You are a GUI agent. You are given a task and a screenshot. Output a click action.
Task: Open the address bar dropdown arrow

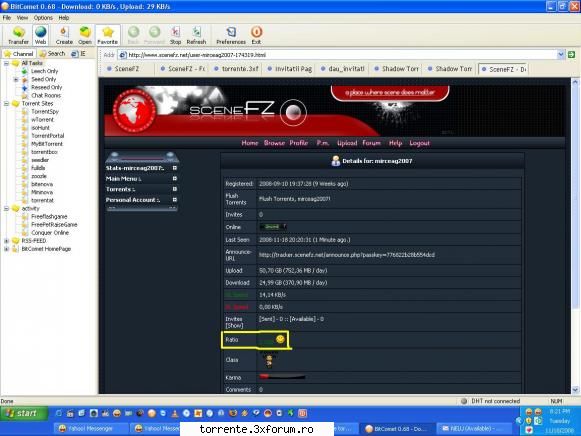point(561,55)
